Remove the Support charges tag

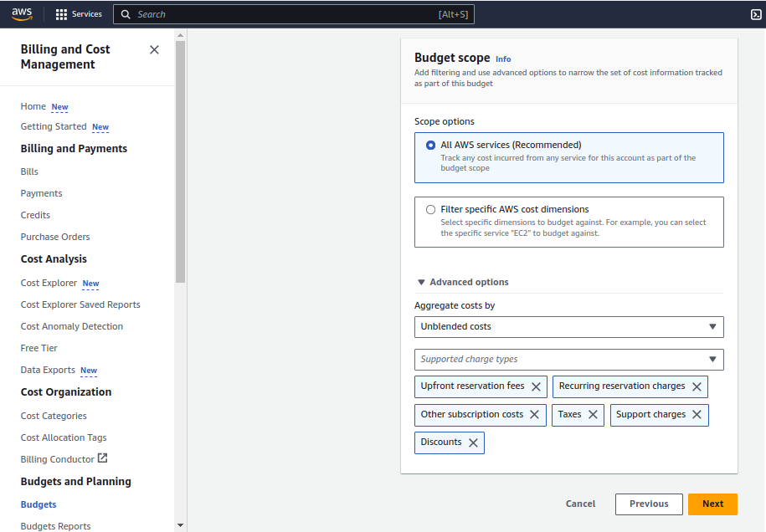(x=697, y=415)
